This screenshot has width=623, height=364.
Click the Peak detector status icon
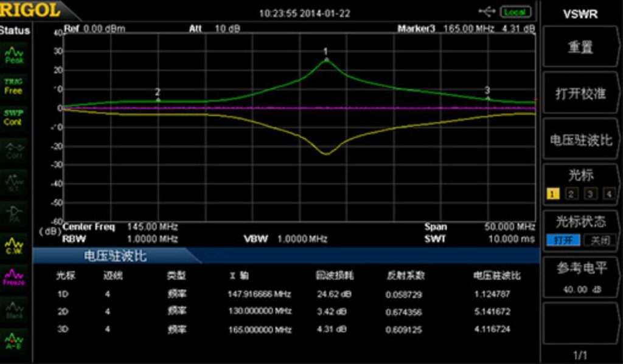coord(13,56)
